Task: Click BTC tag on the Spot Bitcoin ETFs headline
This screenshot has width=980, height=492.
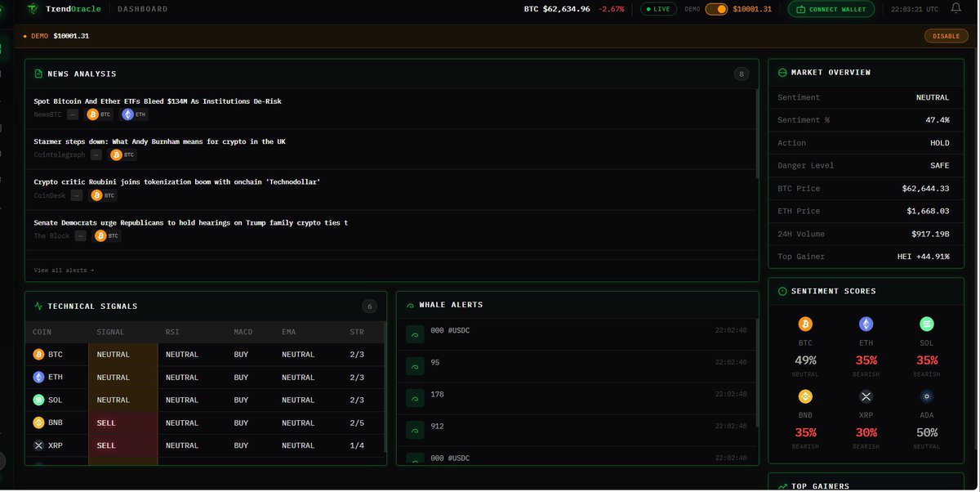Action: coord(100,114)
